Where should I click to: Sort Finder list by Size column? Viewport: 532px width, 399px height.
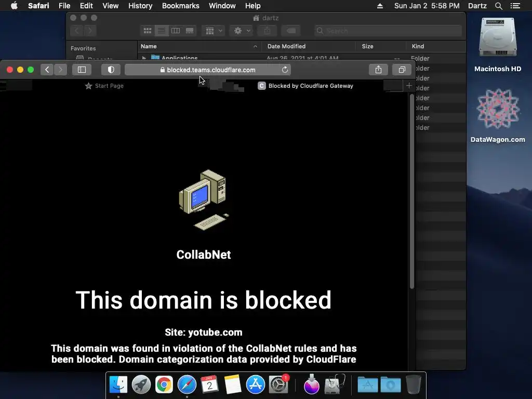pyautogui.click(x=381, y=46)
